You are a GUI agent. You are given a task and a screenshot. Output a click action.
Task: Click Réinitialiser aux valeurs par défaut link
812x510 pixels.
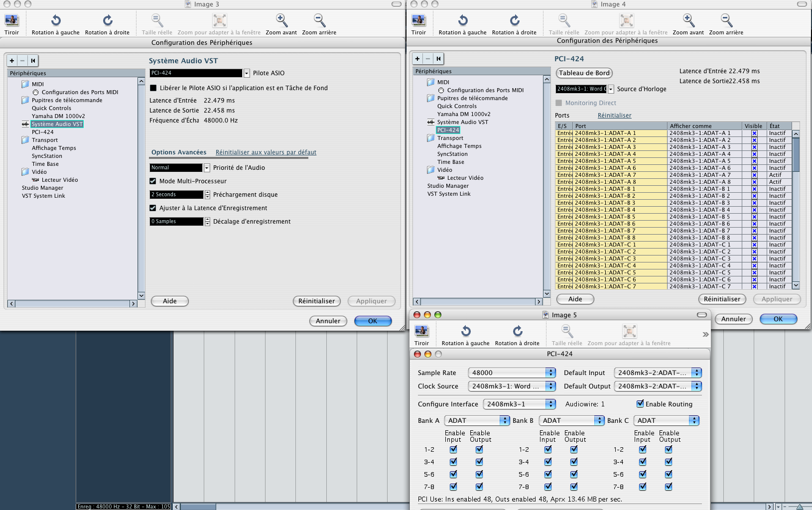[266, 152]
